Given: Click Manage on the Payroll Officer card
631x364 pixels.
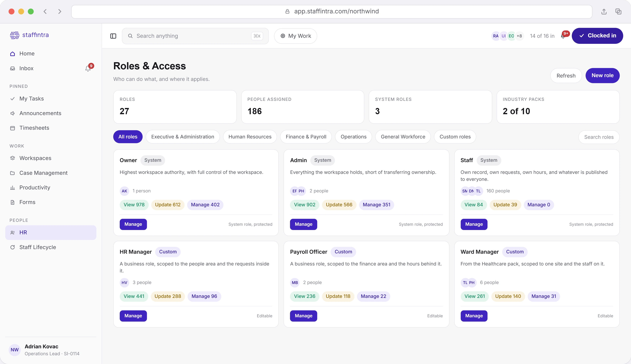Looking at the screenshot, I should tap(303, 316).
